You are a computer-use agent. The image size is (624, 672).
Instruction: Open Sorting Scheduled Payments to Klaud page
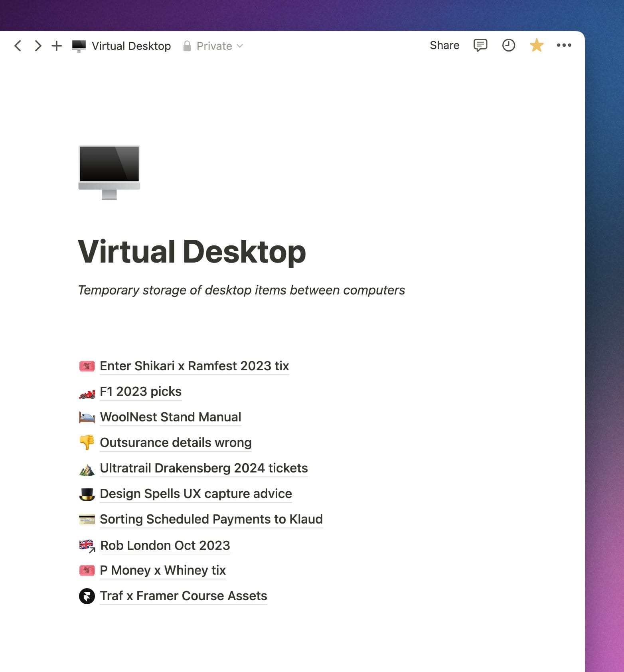pos(211,519)
